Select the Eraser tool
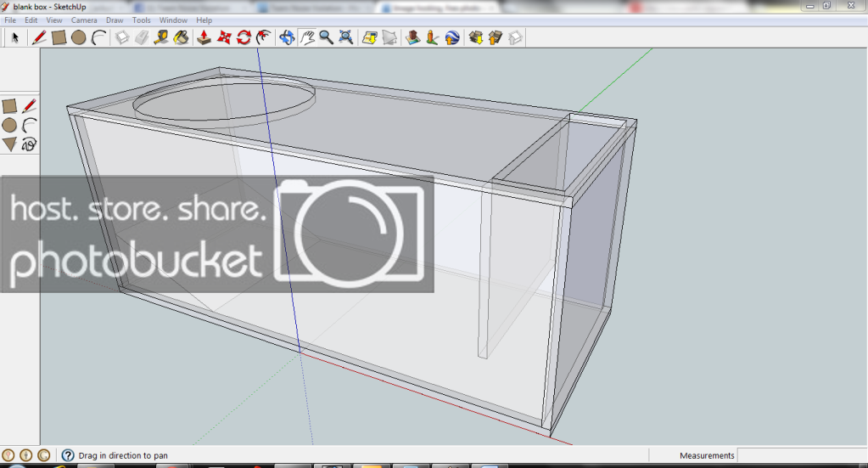The width and height of the screenshot is (868, 468). (142, 37)
